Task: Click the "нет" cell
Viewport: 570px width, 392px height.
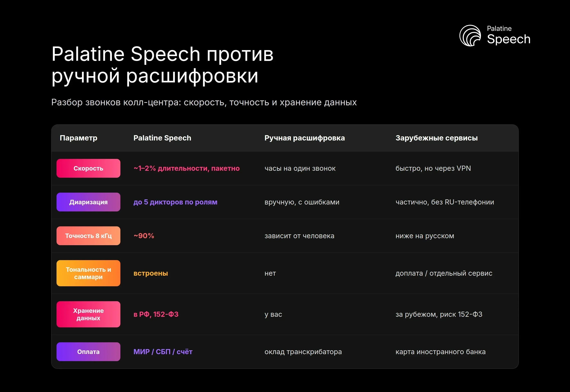Action: (270, 273)
